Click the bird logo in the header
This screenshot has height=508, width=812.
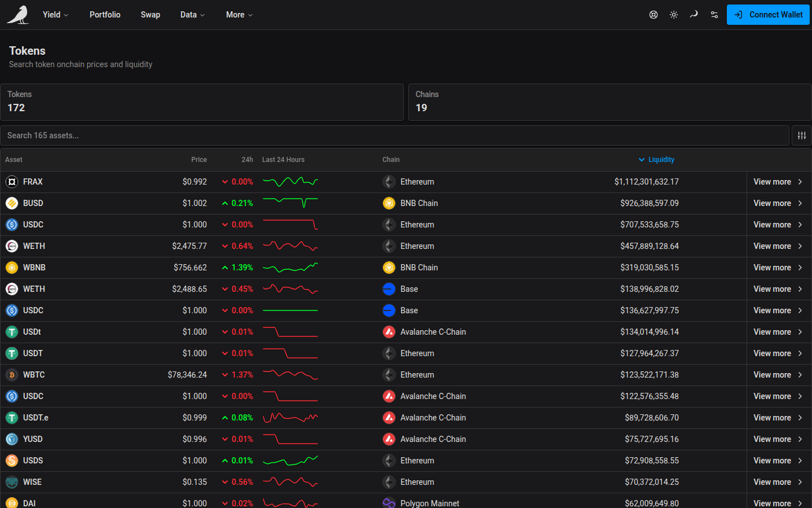click(x=18, y=15)
